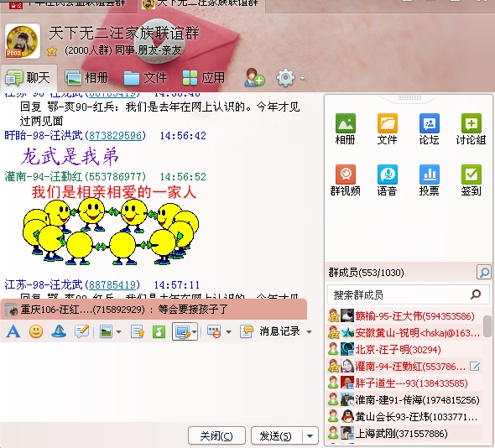
Task: Click the star icon below the group name
Action: (52, 51)
